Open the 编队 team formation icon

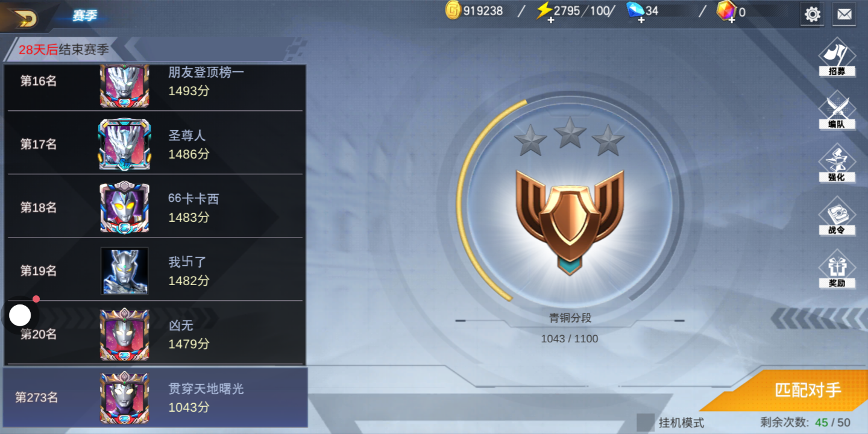(837, 111)
